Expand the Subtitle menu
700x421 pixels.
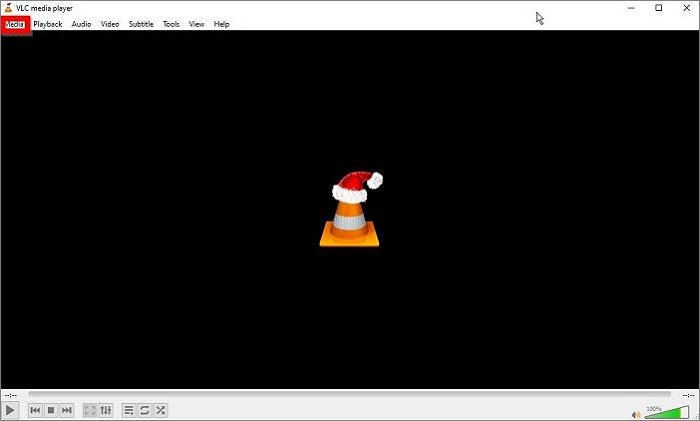(x=141, y=24)
